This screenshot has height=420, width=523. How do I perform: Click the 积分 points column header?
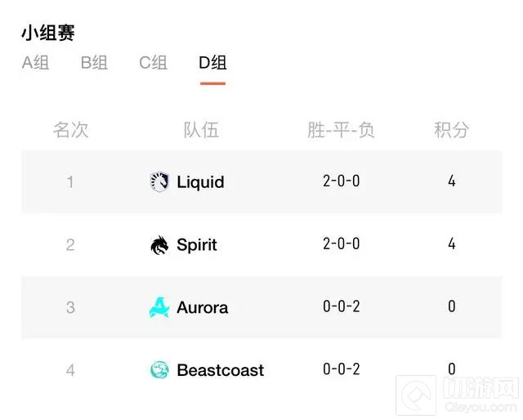click(451, 130)
